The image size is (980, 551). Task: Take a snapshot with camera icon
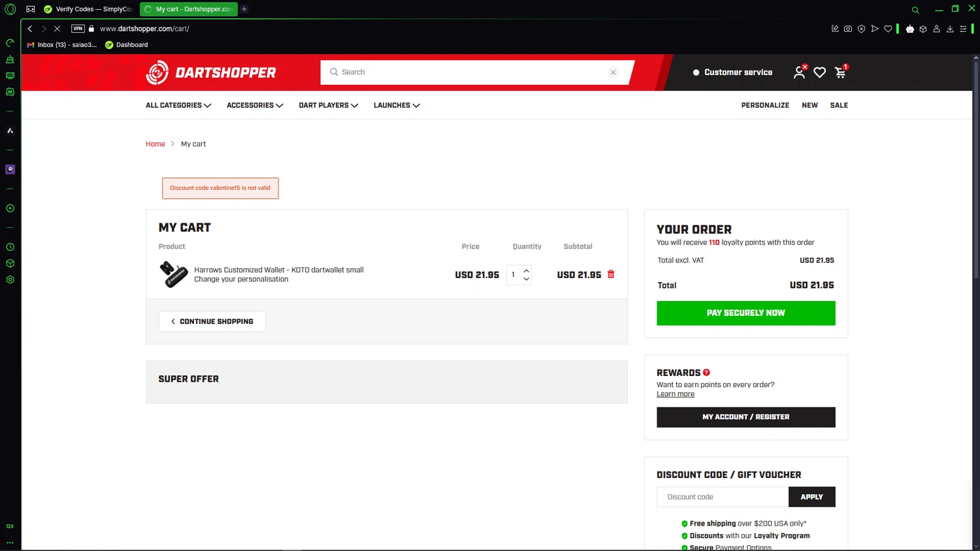point(848,29)
